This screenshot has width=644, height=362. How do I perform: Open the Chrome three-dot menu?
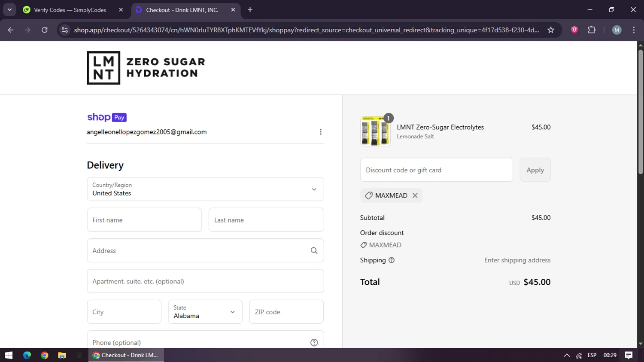click(x=634, y=30)
